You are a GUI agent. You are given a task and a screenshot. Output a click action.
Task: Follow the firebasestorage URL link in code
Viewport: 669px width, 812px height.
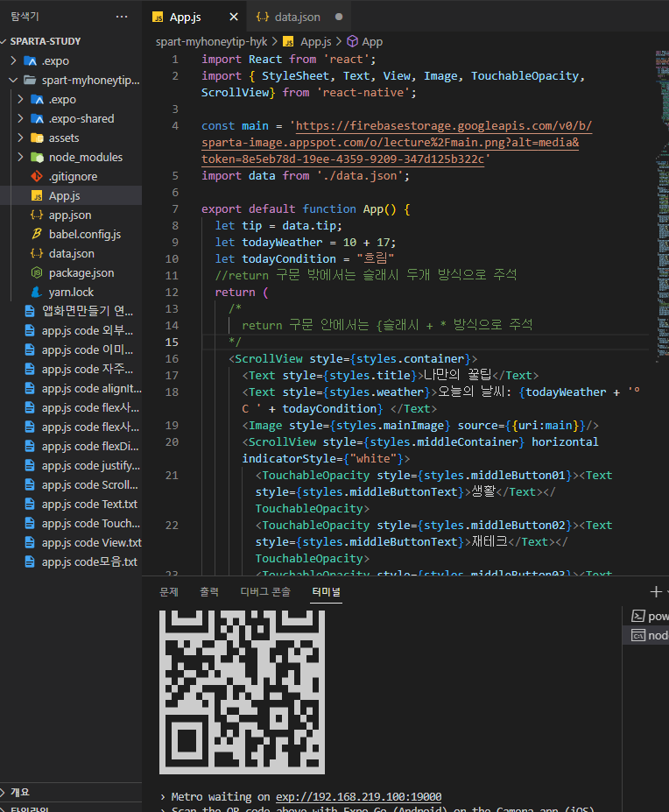pyautogui.click(x=397, y=143)
